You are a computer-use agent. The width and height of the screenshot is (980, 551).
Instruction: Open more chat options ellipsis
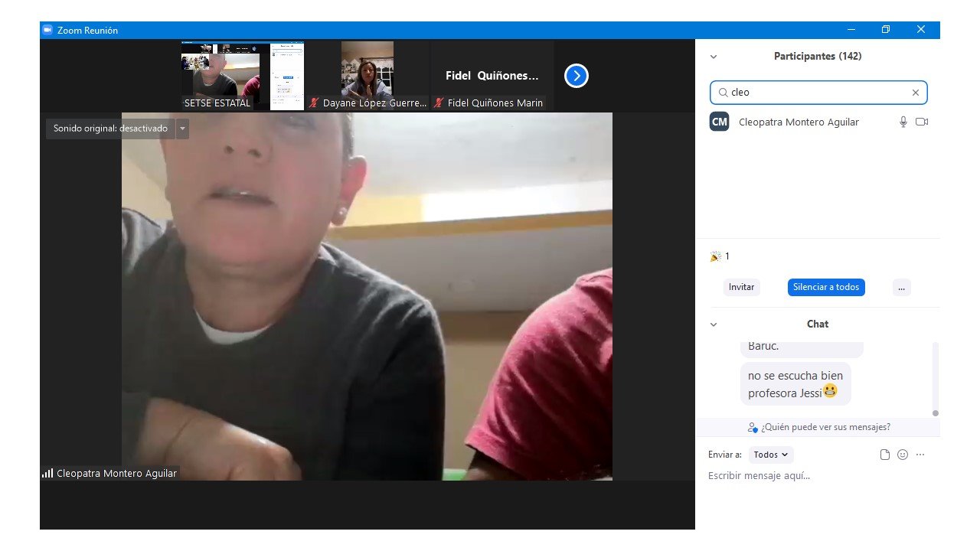coord(920,455)
